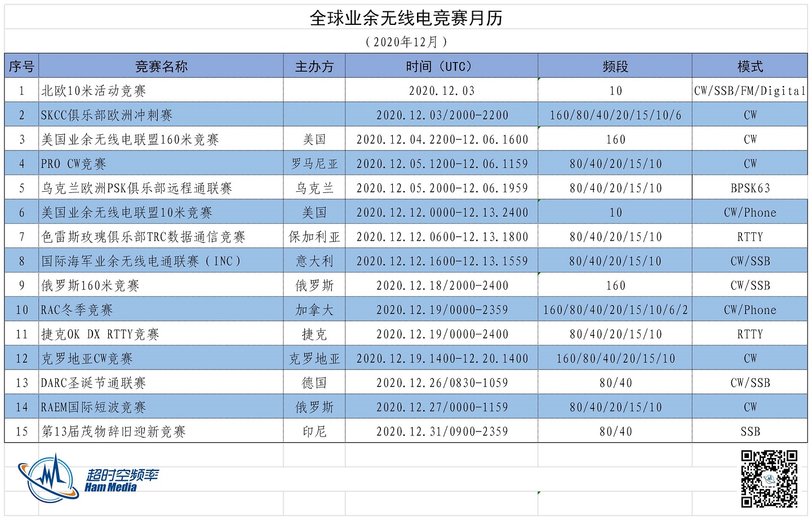Select cell 美国业余无线电联盟160米竞赛

pyautogui.click(x=161, y=139)
